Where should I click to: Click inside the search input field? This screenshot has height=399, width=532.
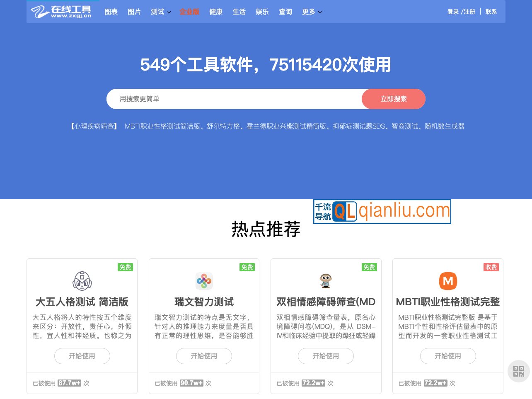tap(232, 99)
